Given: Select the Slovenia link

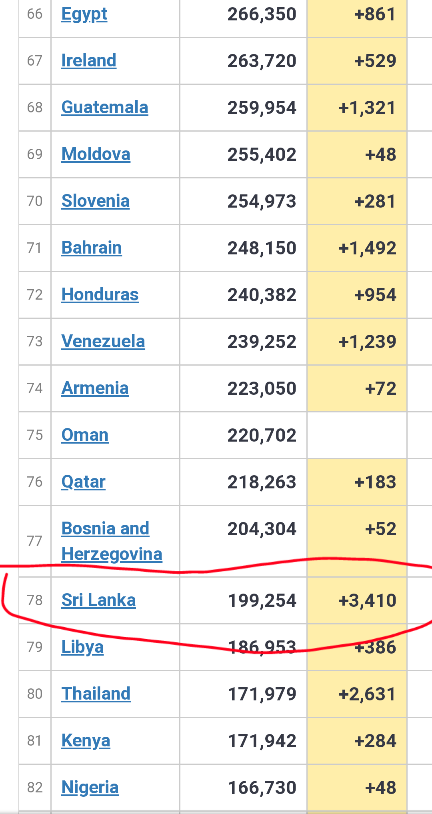Looking at the screenshot, I should pos(95,201).
